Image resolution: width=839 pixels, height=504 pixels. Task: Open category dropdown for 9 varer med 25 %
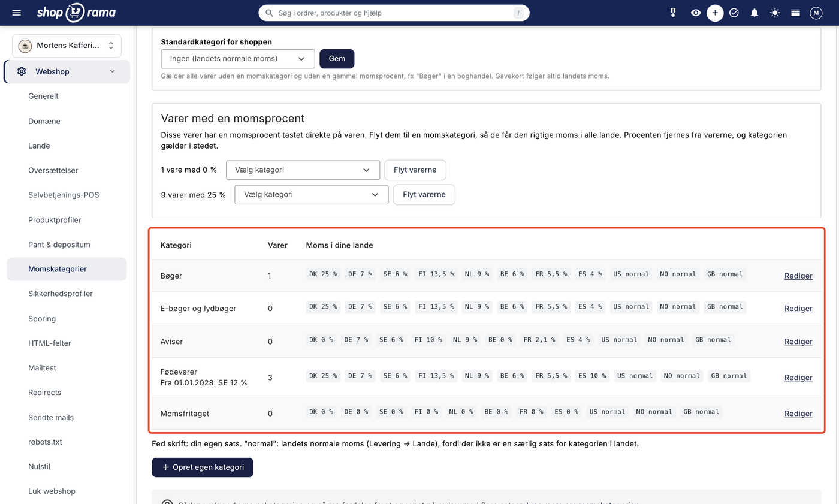(x=312, y=194)
